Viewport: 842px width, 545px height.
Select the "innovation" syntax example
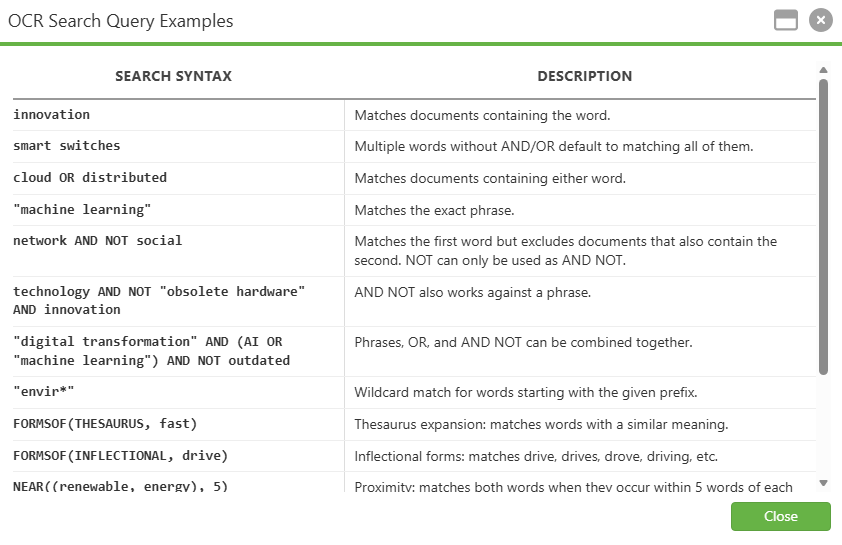pyautogui.click(x=52, y=114)
